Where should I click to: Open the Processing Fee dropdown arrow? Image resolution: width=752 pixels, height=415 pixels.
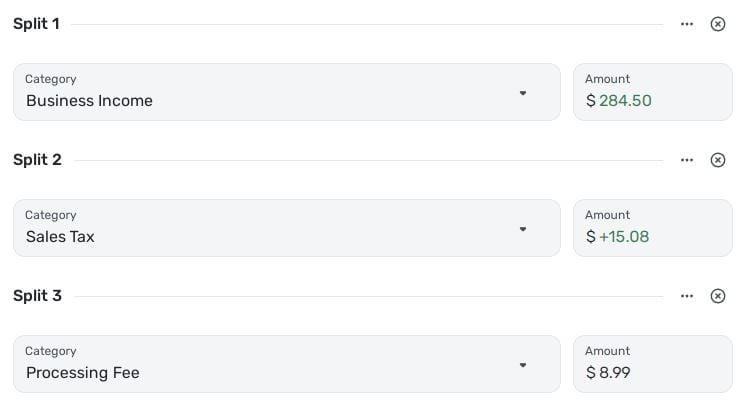coord(523,365)
